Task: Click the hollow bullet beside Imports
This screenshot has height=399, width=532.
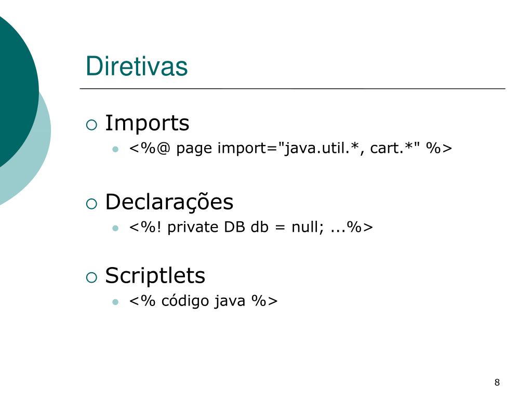Action: [x=91, y=125]
